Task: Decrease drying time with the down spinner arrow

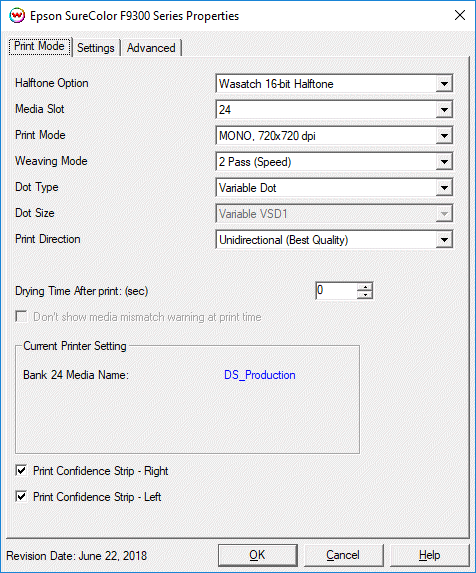Action: point(365,295)
